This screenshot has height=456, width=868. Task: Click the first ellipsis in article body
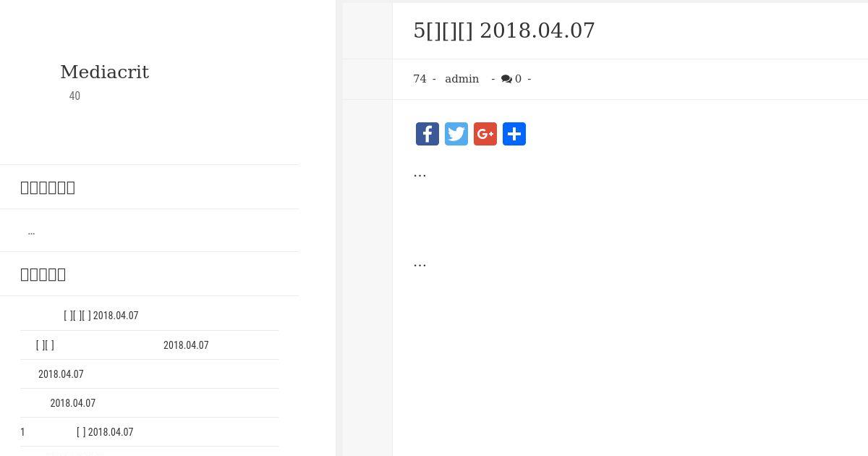(x=420, y=174)
